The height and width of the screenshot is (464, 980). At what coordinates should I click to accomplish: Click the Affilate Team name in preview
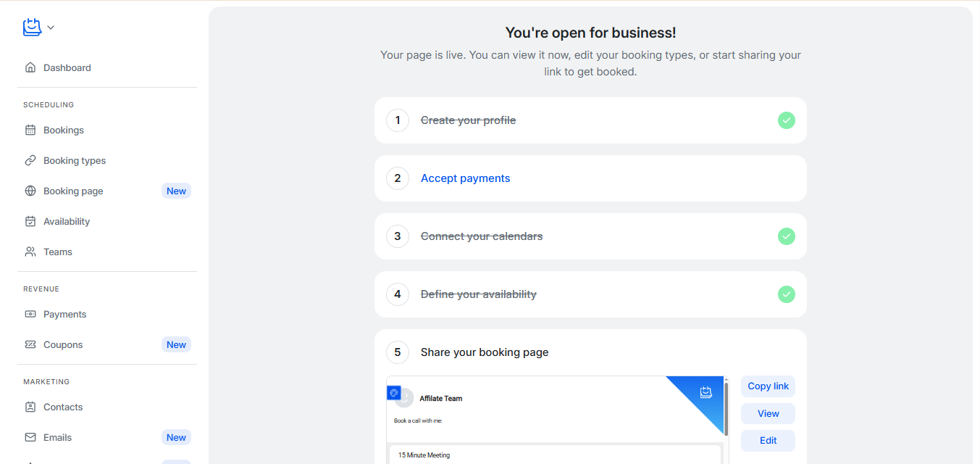click(441, 398)
